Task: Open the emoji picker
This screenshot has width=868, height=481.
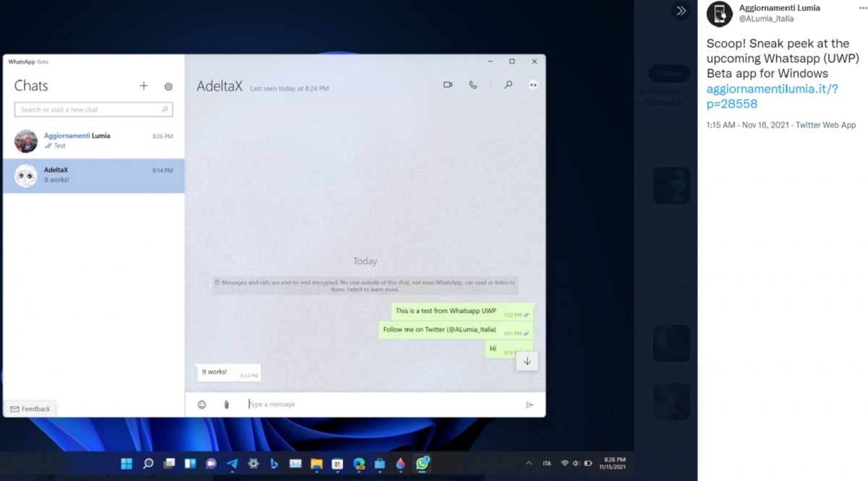Action: click(x=202, y=404)
